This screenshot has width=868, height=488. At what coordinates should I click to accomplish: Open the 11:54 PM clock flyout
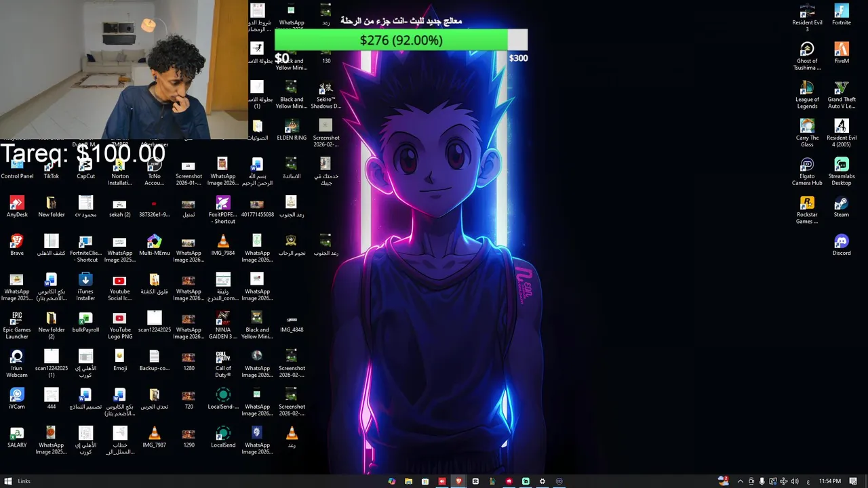[x=830, y=481]
